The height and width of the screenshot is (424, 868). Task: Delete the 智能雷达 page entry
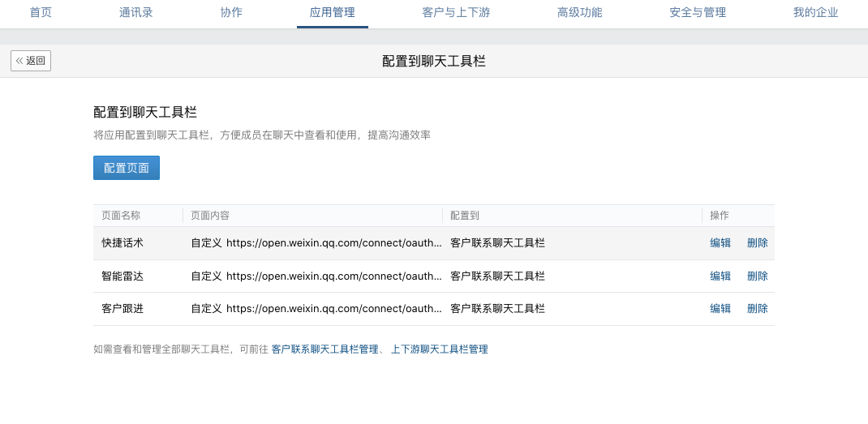(757, 276)
